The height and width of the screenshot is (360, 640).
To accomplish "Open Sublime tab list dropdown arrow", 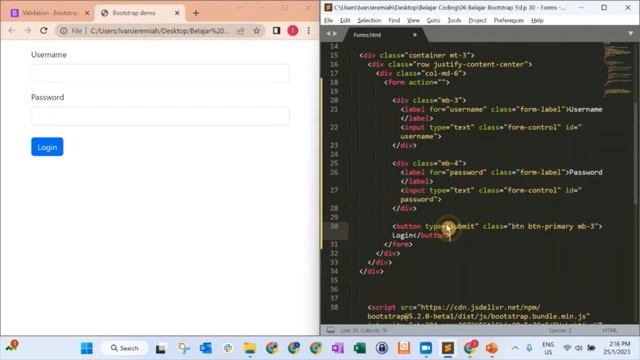I will coord(631,33).
